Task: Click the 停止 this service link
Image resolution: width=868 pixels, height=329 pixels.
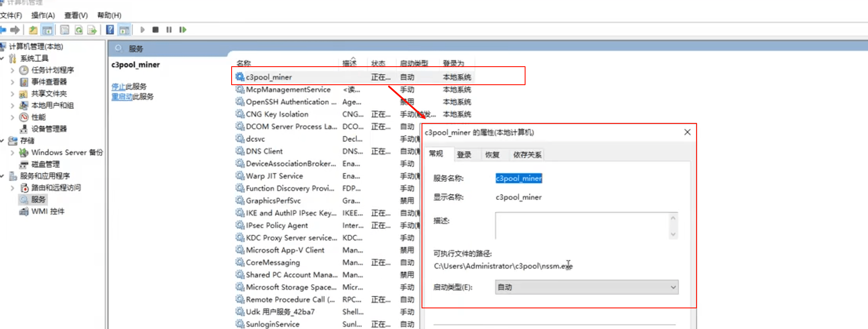Action: (x=118, y=86)
